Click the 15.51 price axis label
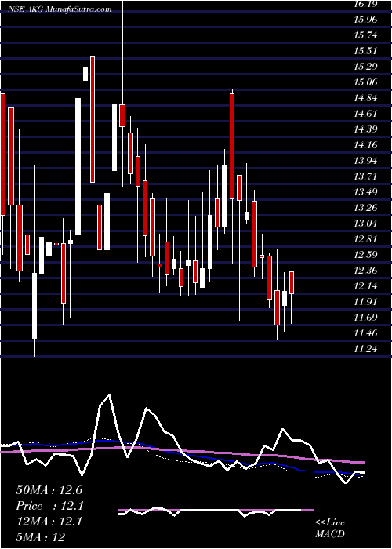 tap(365, 51)
